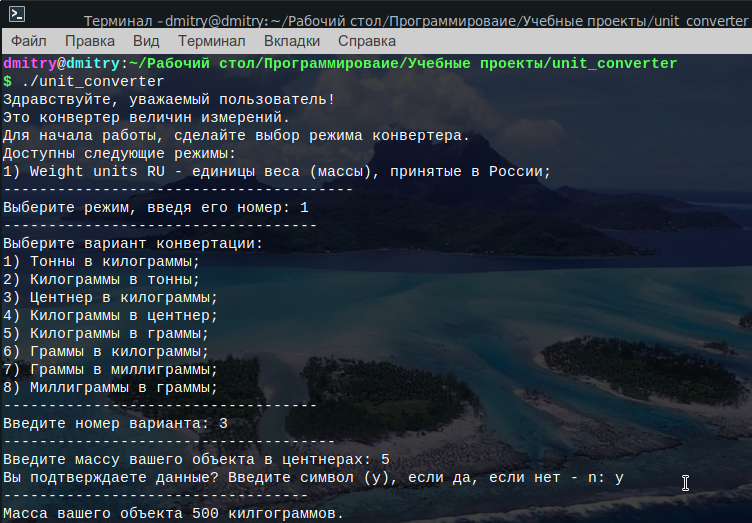Click the 'Введите массу вашего объекта в центнерах: 5' line
Image resolution: width=752 pixels, height=523 pixels.
(196, 460)
